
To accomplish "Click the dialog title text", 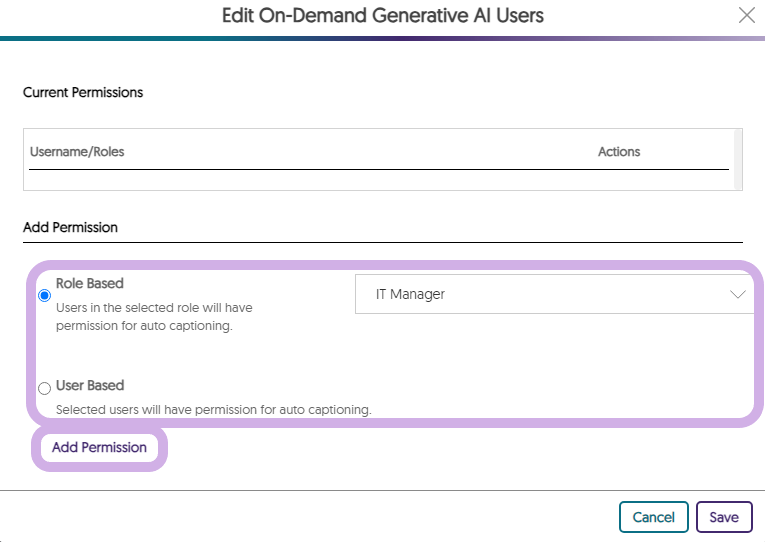I will (383, 16).
